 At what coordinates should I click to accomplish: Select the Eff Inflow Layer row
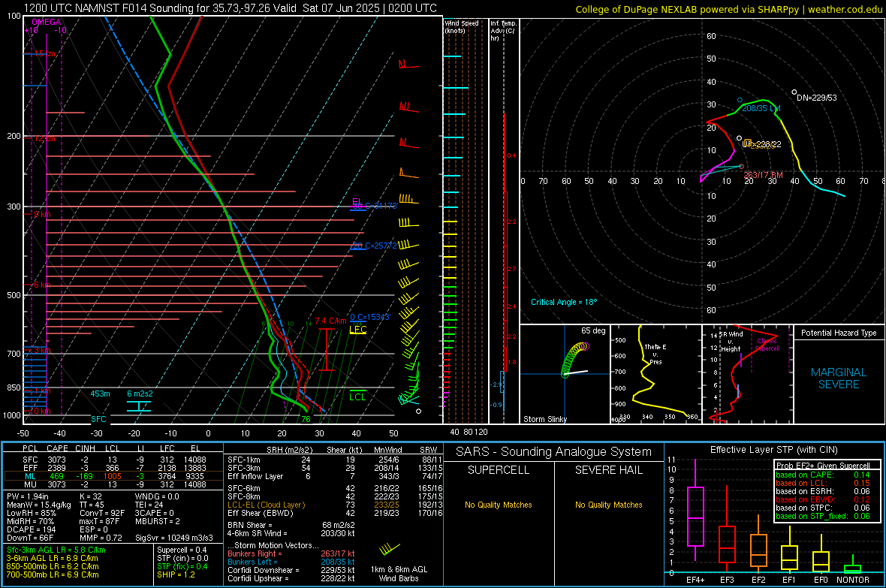(x=333, y=476)
